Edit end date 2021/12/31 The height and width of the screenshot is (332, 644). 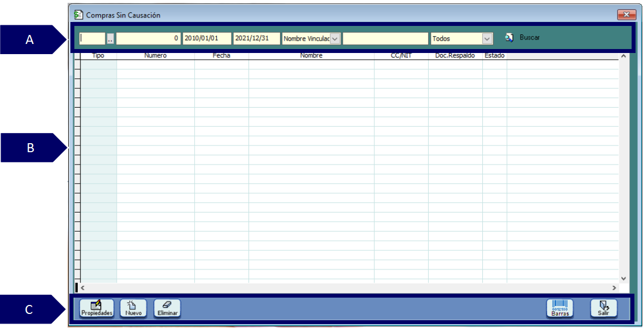click(257, 39)
